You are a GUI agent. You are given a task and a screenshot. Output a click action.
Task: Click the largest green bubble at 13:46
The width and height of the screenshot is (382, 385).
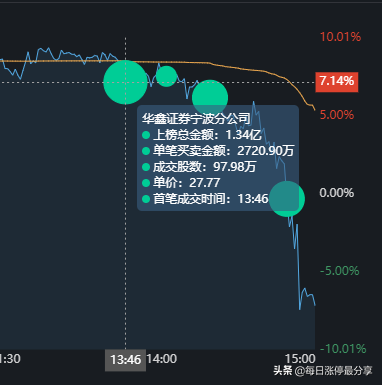point(125,82)
